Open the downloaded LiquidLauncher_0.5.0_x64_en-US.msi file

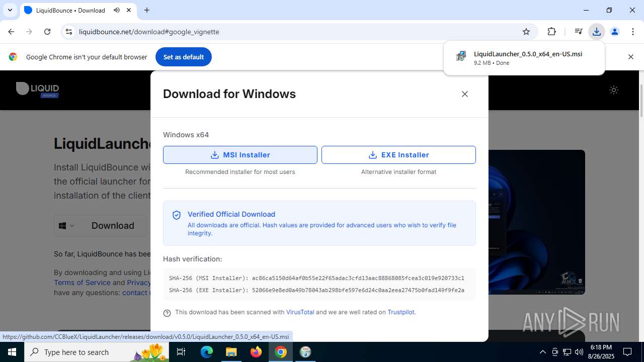pyautogui.click(x=524, y=58)
